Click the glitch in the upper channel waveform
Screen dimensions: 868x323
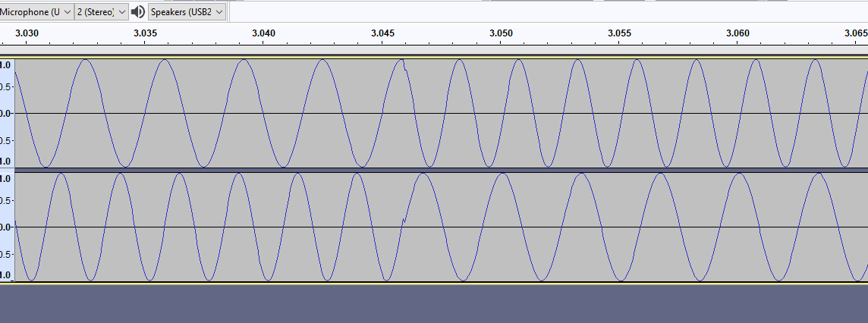pyautogui.click(x=404, y=65)
